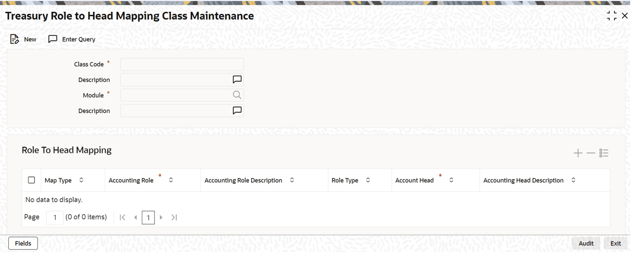The height and width of the screenshot is (278, 644).
Task: Click the Class Code label
Action: point(89,64)
